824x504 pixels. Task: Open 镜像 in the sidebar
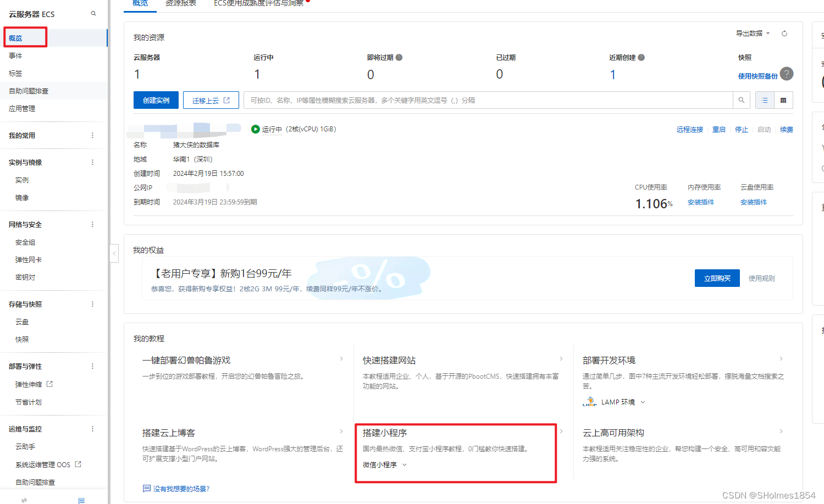tap(22, 197)
